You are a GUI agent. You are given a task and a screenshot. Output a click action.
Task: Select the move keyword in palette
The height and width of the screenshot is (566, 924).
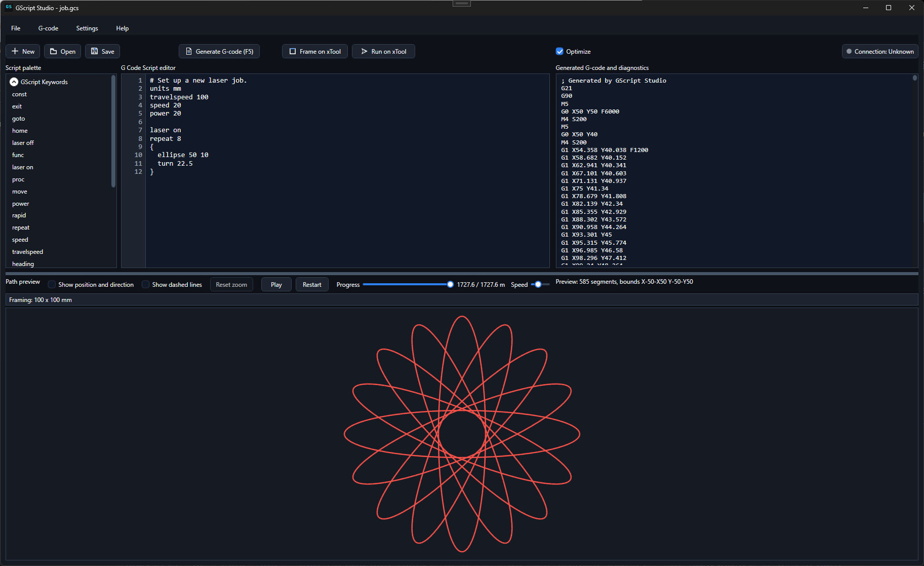coord(20,192)
